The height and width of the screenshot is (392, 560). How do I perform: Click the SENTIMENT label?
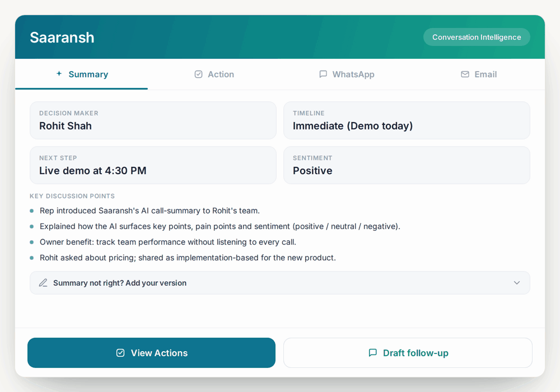pyautogui.click(x=312, y=158)
